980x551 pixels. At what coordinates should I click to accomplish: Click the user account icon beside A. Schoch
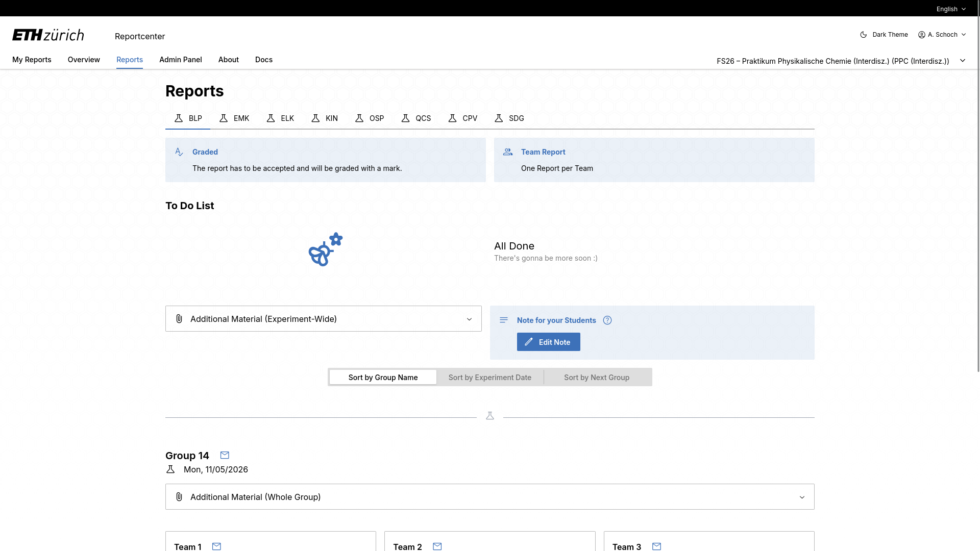pos(922,35)
